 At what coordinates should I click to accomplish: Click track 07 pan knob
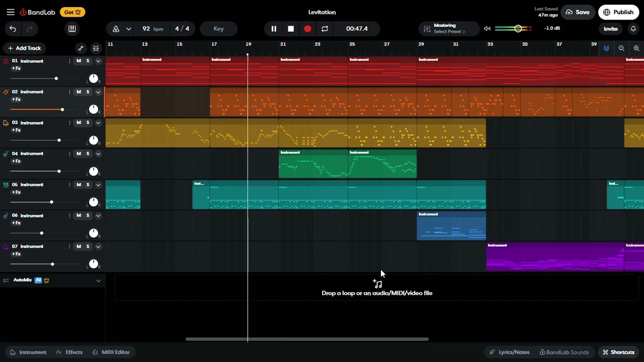click(x=94, y=264)
